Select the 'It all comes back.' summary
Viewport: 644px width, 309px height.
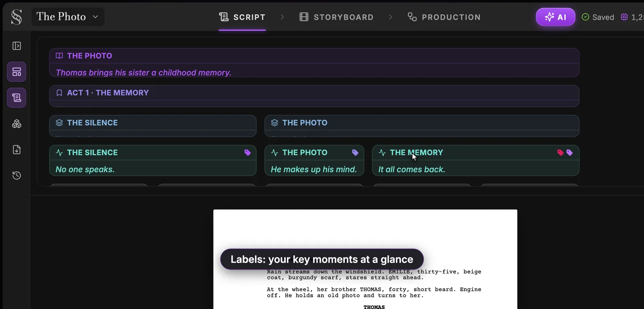click(411, 170)
